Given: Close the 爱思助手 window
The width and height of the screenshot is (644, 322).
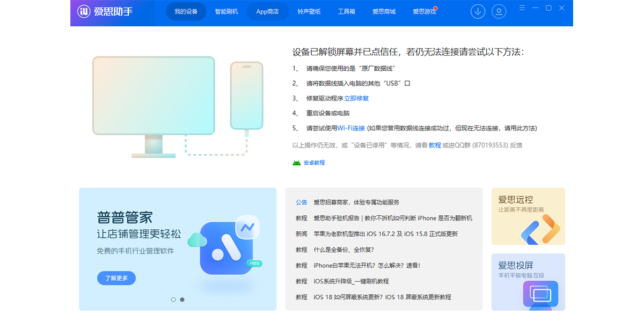Looking at the screenshot, I should (x=562, y=8).
